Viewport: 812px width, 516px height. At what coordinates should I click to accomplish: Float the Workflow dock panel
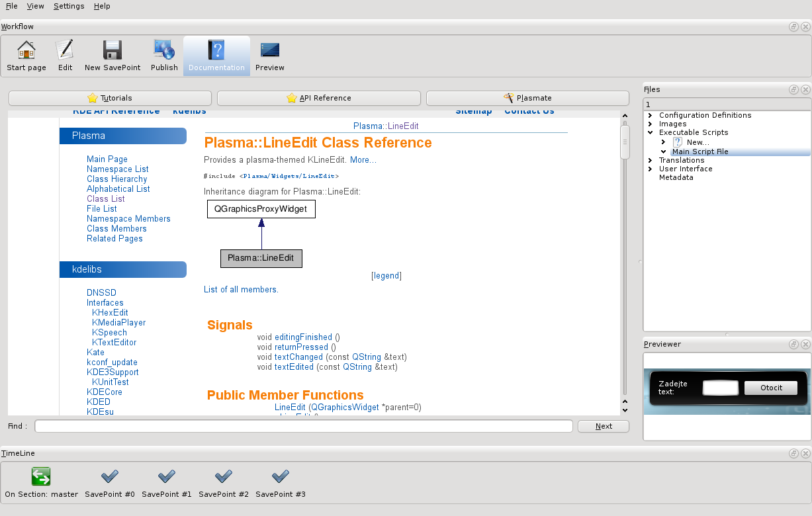793,26
